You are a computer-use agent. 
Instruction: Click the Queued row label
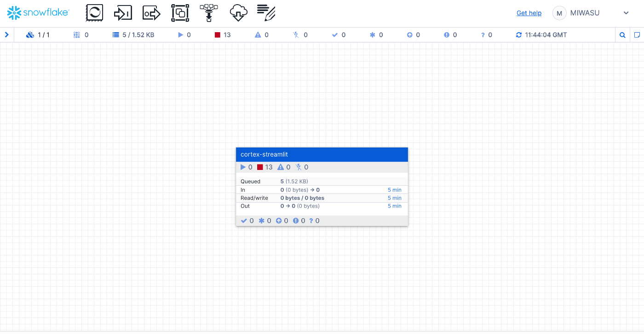click(250, 181)
